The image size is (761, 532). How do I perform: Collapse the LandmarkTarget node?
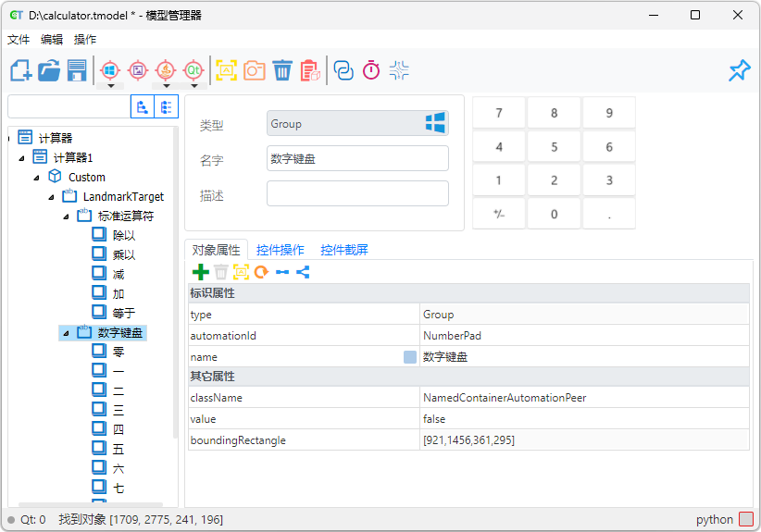point(52,197)
